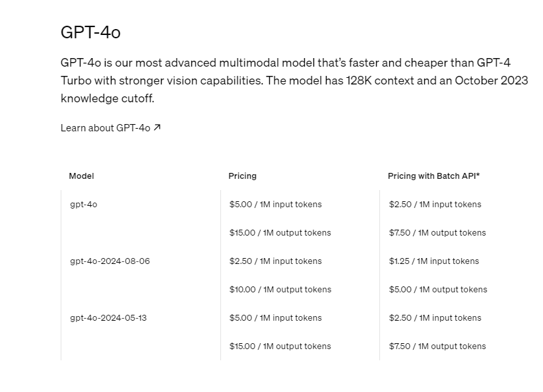Click the $10.00 / 1M output tokens price
Image resolution: width=543 pixels, height=392 pixels.
(x=280, y=290)
